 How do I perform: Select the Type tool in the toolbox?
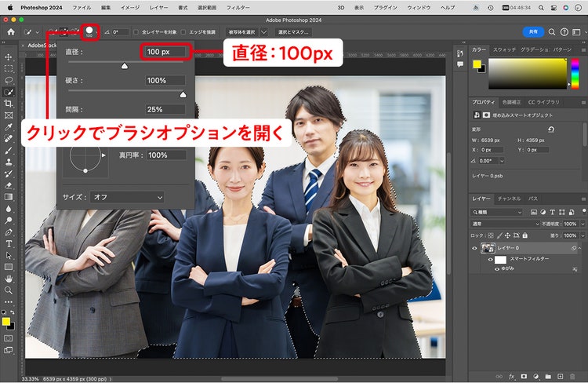tap(9, 244)
